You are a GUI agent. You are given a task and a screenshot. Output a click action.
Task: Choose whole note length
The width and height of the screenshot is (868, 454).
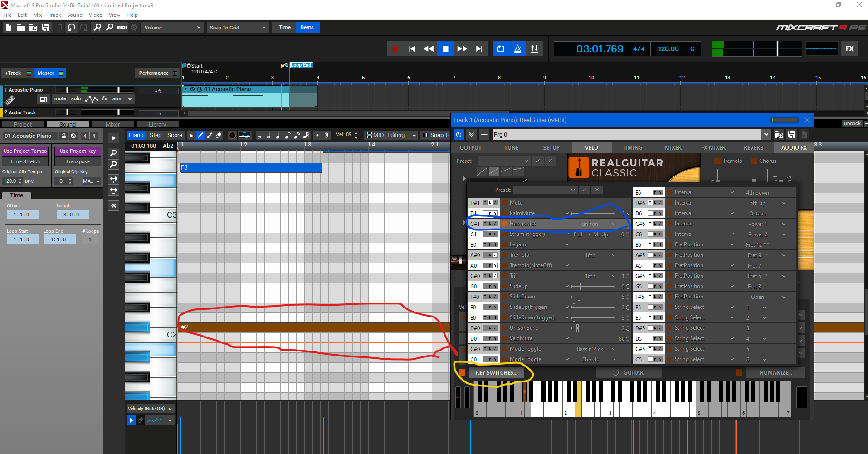tap(259, 136)
